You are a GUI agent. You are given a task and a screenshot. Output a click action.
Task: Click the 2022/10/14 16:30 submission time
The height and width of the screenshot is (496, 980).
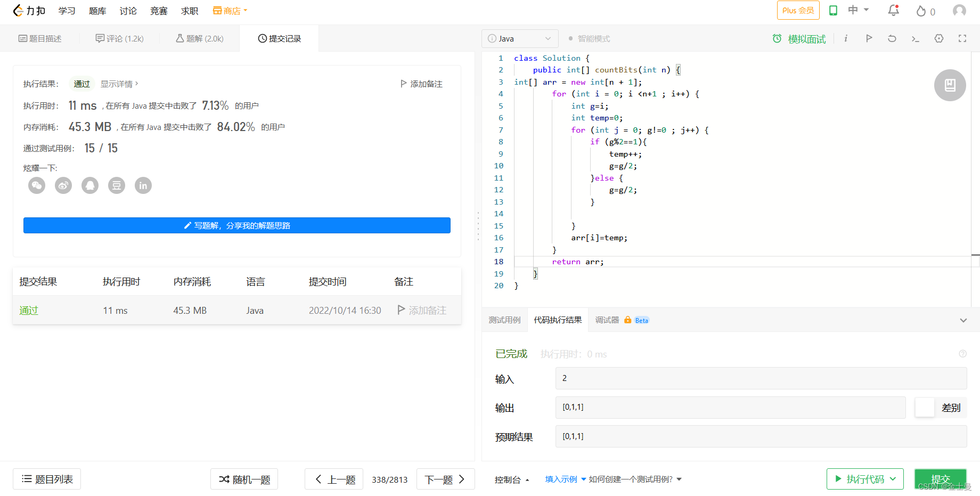[x=345, y=311]
